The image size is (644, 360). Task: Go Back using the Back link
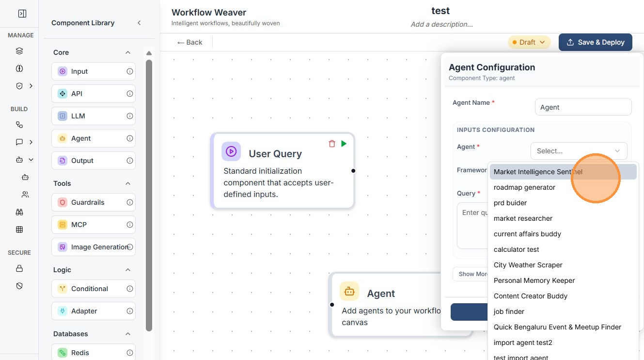click(x=190, y=42)
